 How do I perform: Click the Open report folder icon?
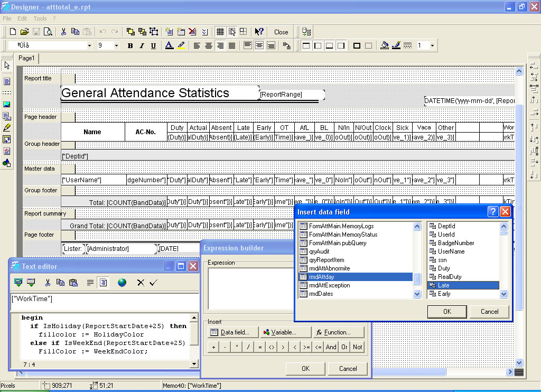tap(25, 32)
